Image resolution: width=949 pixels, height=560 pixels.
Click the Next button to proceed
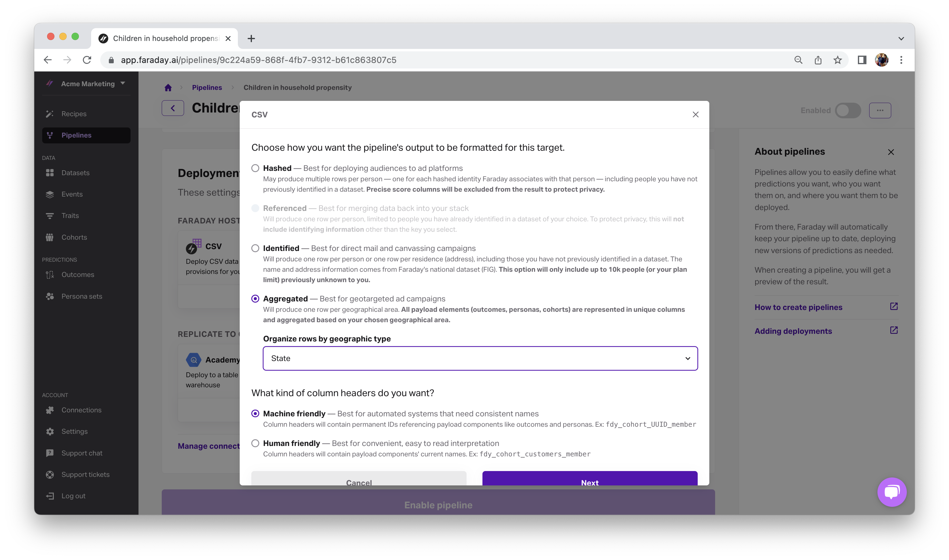point(590,482)
